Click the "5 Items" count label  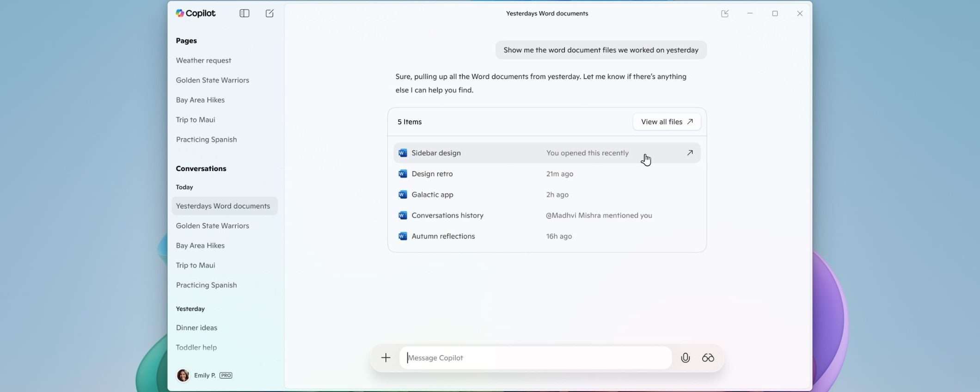(410, 122)
